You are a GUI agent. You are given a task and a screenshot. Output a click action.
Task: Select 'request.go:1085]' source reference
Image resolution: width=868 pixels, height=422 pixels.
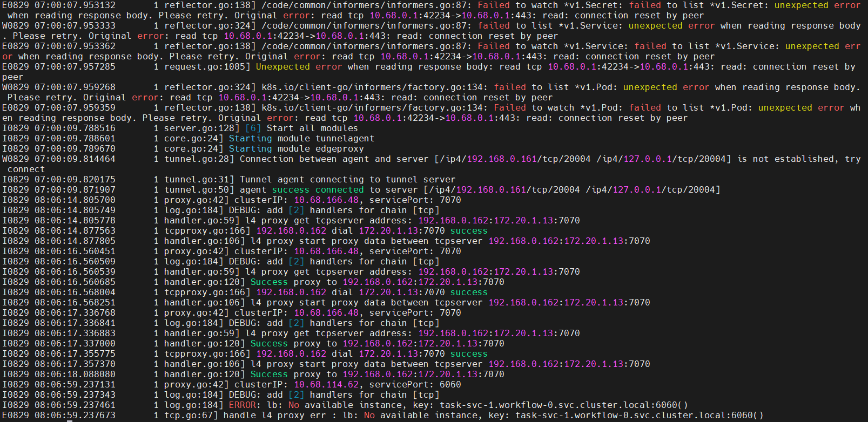point(207,67)
